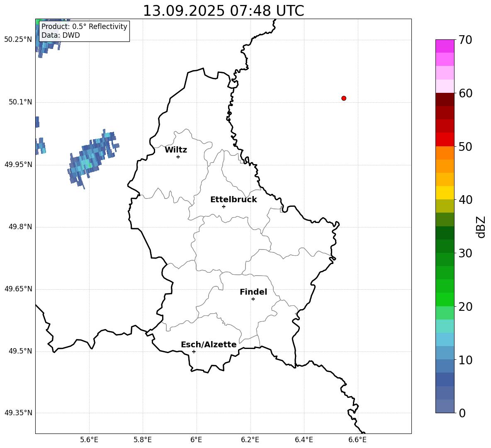The image size is (491, 448).
Task: Click the 49.5°N latitude label
Action: click(x=20, y=351)
